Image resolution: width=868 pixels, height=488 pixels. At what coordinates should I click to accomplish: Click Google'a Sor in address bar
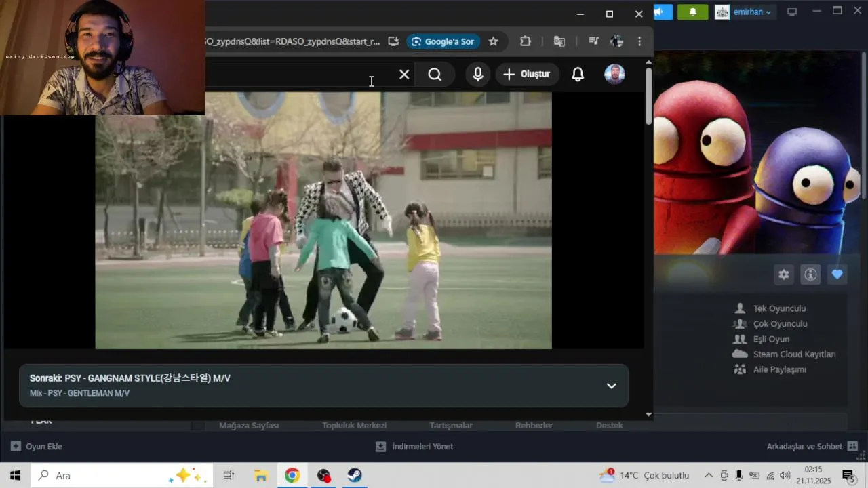[443, 41]
